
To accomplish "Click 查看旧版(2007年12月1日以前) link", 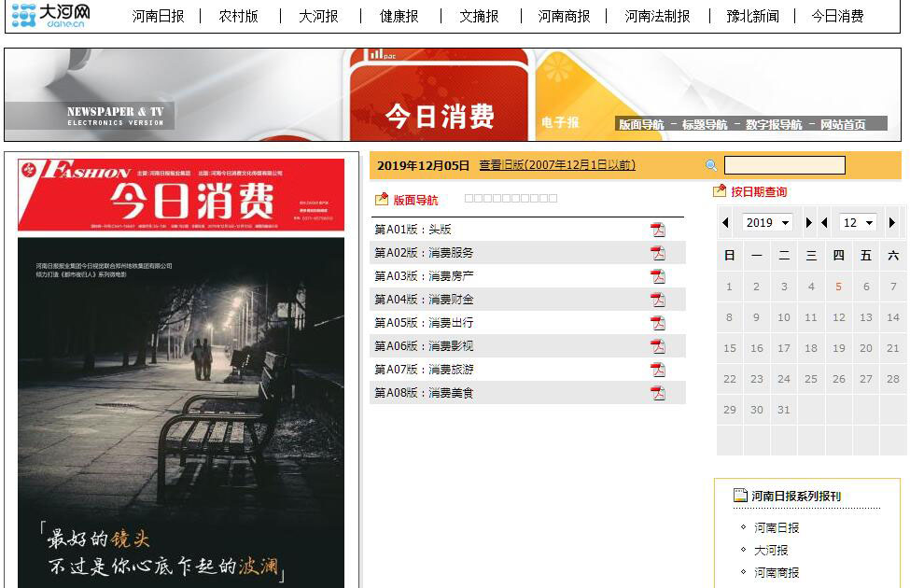I will (x=556, y=165).
